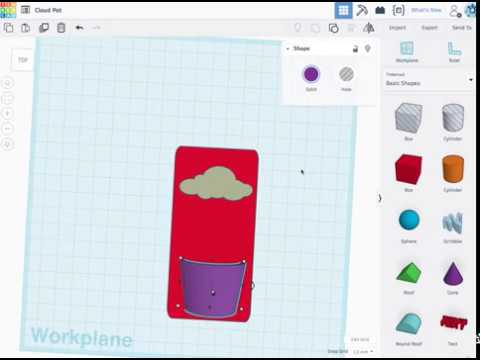
Task: Toggle the Shape panel lock icon
Action: pos(355,49)
